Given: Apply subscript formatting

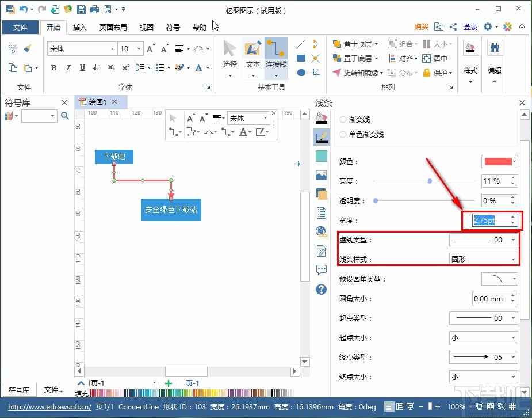Looking at the screenshot, I should (111, 67).
